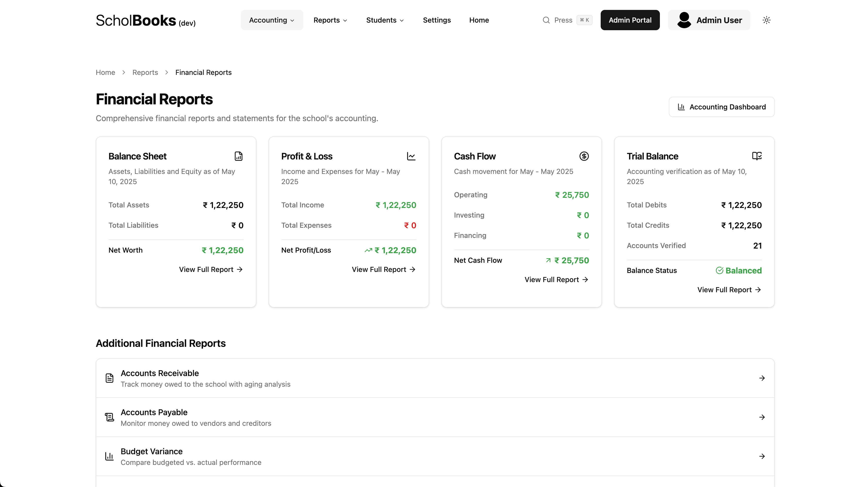Click the Budget Variance bar chart icon

point(110,456)
